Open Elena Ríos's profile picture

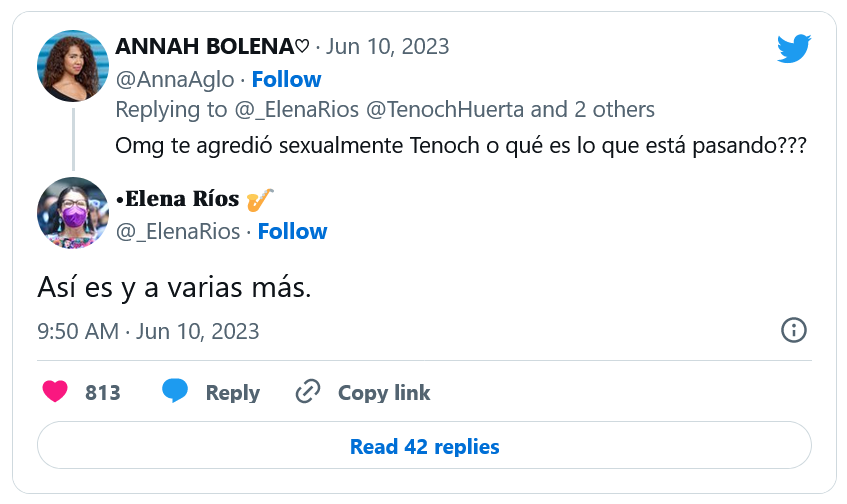72,213
